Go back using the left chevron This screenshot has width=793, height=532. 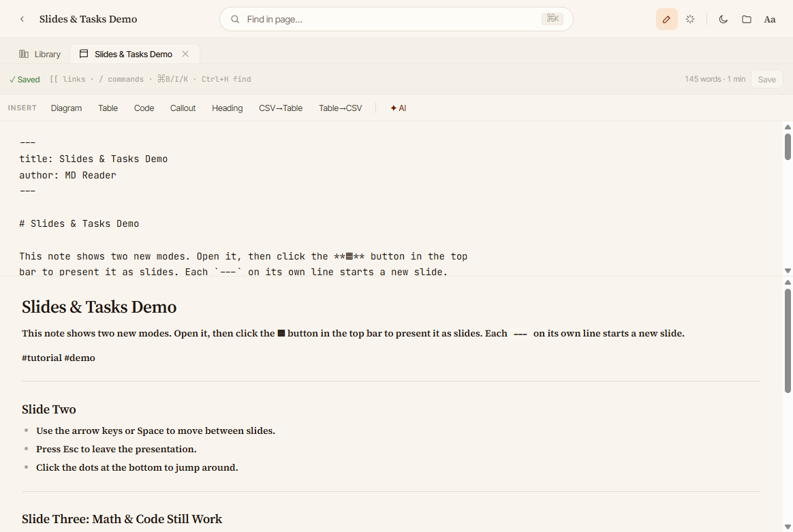pos(22,19)
